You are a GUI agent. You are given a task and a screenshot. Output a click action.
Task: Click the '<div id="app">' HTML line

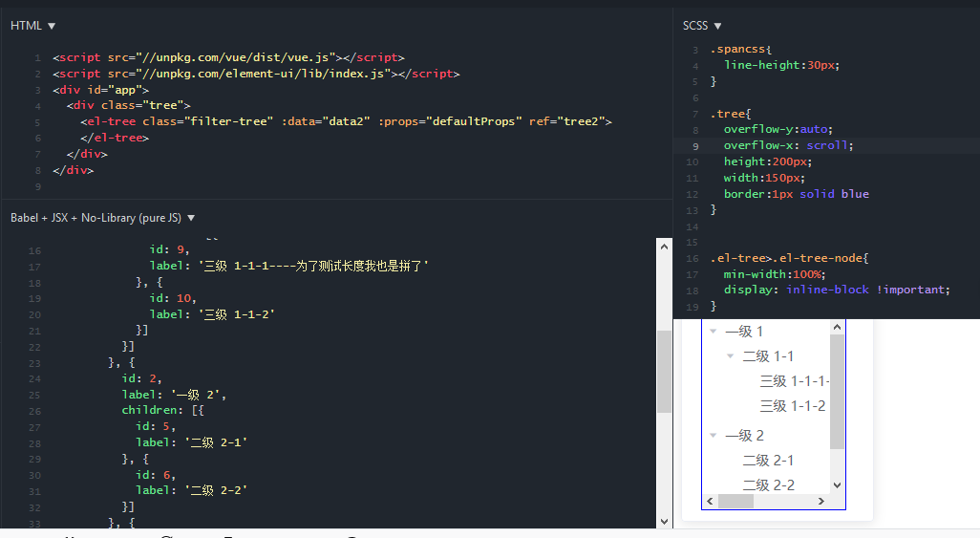[x=100, y=90]
